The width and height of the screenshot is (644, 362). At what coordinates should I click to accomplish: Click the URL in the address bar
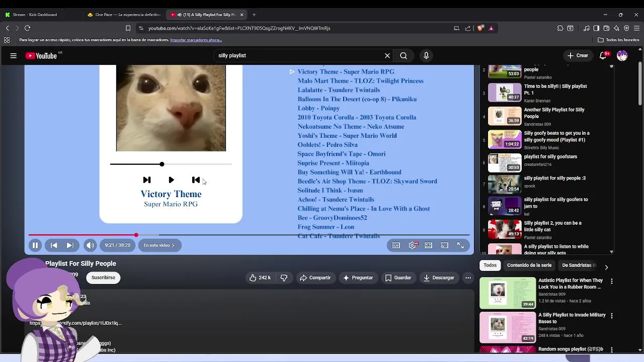239,28
